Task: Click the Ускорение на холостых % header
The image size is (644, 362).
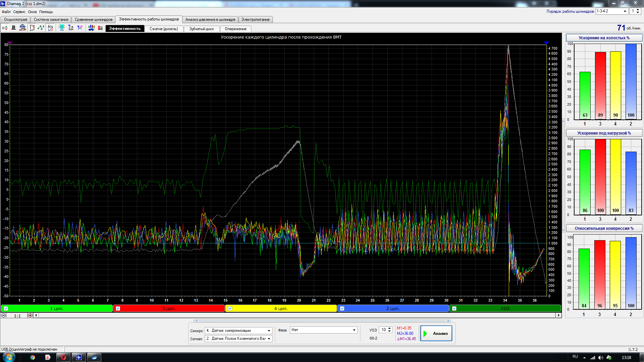Action: pyautogui.click(x=604, y=38)
